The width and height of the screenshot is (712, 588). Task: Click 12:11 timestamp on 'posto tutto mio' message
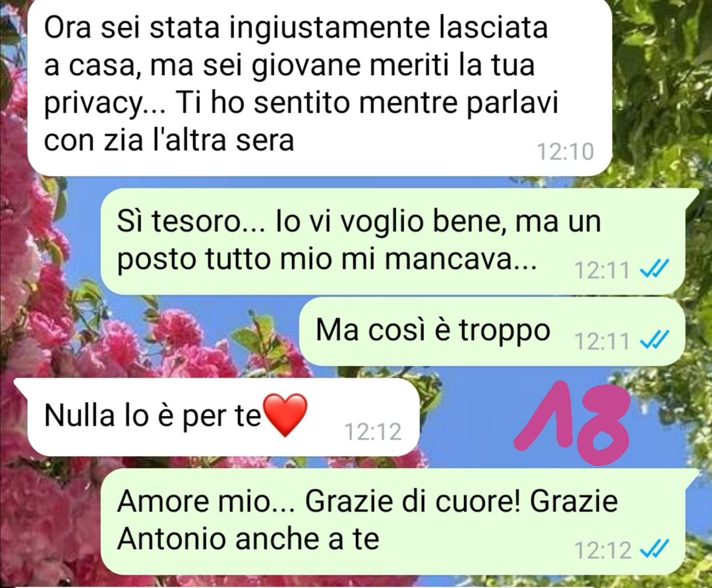pos(602,272)
